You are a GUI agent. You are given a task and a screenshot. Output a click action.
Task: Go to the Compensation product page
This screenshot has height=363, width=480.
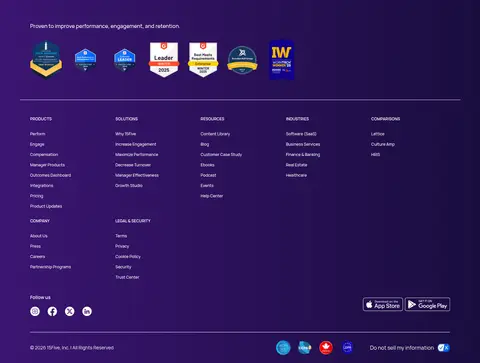[44, 155]
